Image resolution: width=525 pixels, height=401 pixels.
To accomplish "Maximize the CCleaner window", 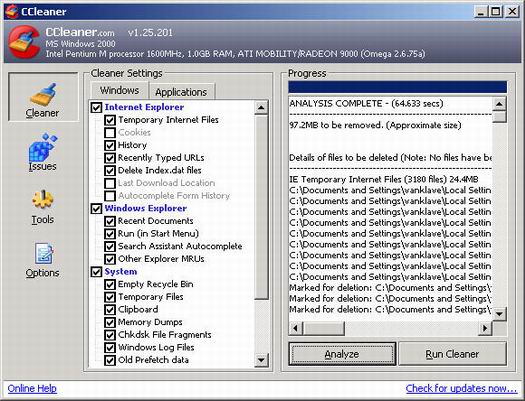I will click(496, 12).
